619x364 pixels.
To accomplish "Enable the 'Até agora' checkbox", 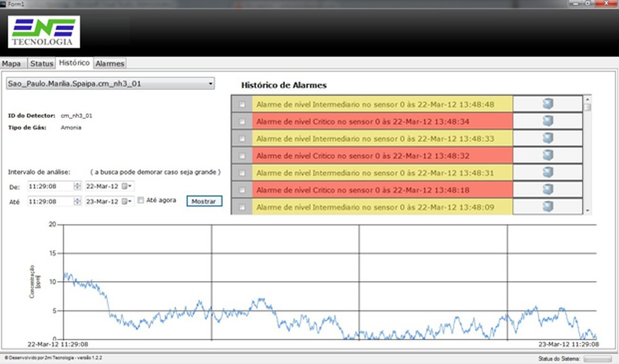I will pyautogui.click(x=140, y=201).
